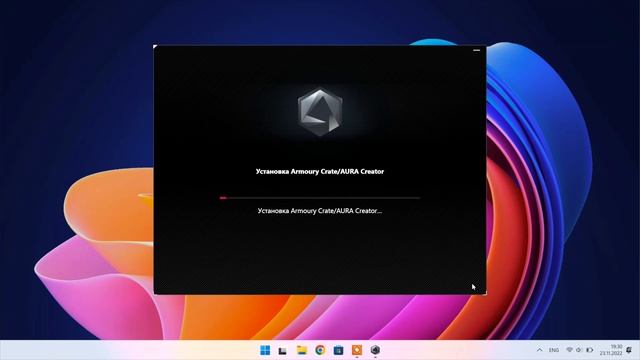Change the ENG input language

(x=554, y=350)
